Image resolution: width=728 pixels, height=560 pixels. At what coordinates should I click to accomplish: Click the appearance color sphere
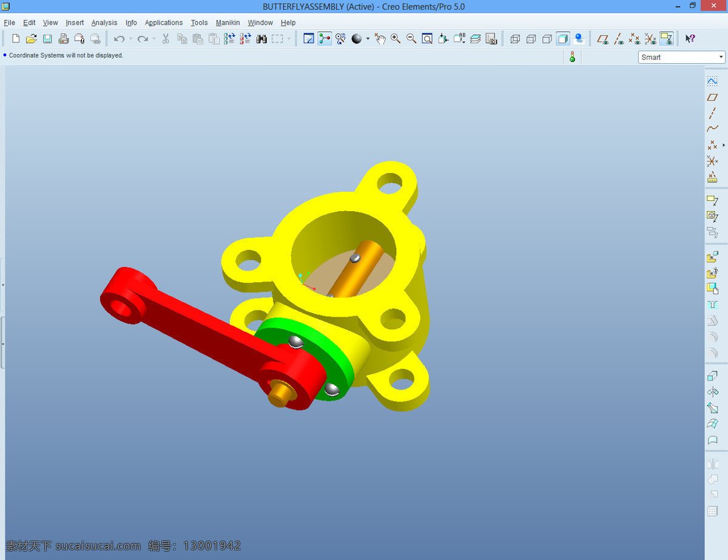tap(357, 39)
